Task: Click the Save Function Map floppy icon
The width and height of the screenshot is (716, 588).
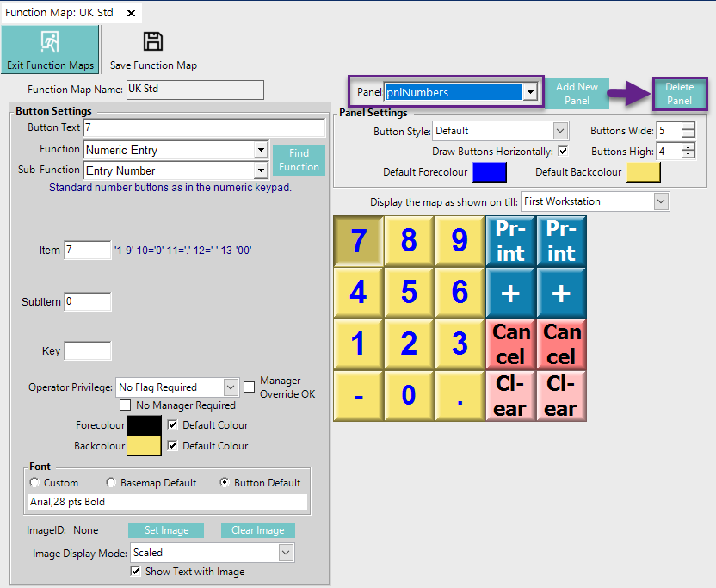Action: point(153,42)
